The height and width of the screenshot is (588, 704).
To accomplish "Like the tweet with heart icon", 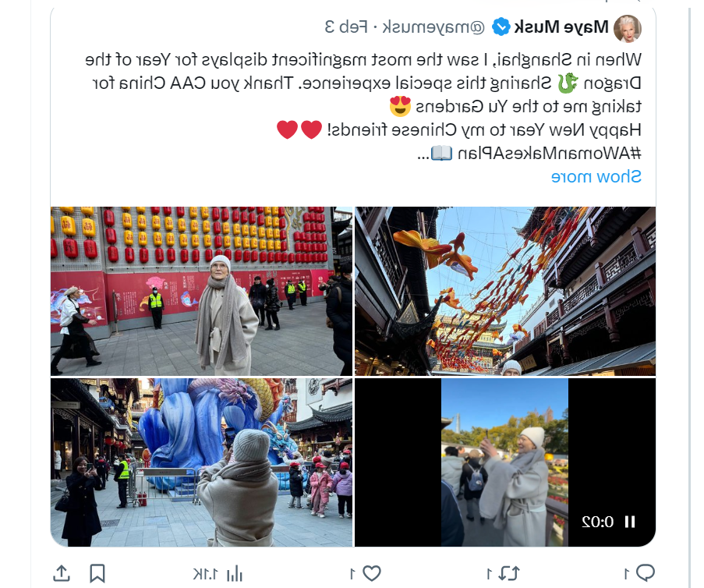I will click(x=371, y=574).
